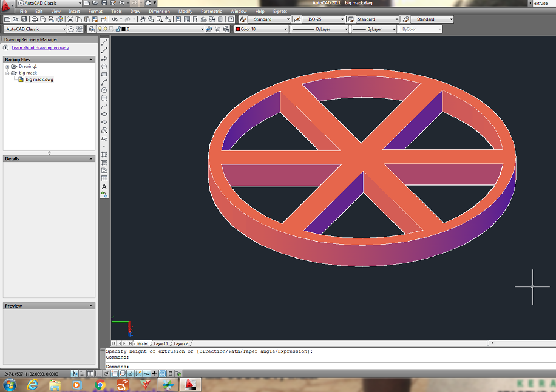Screen dimensions: 556x392
Task: Click Learn about drawing recovery link
Action: click(x=41, y=48)
